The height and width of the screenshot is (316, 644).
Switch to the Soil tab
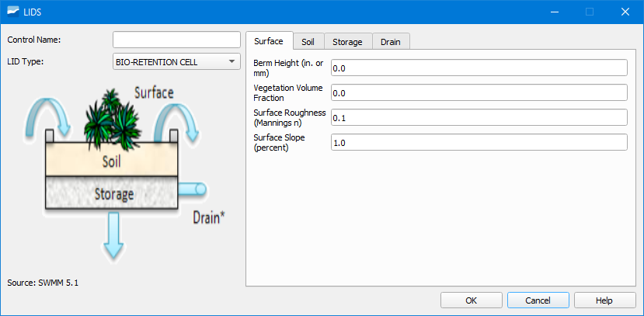point(308,41)
